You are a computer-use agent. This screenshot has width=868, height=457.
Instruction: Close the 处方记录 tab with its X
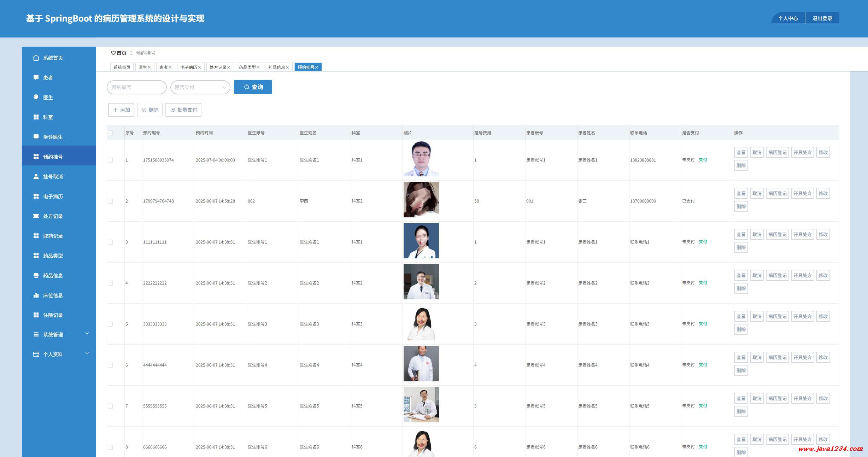click(x=229, y=67)
